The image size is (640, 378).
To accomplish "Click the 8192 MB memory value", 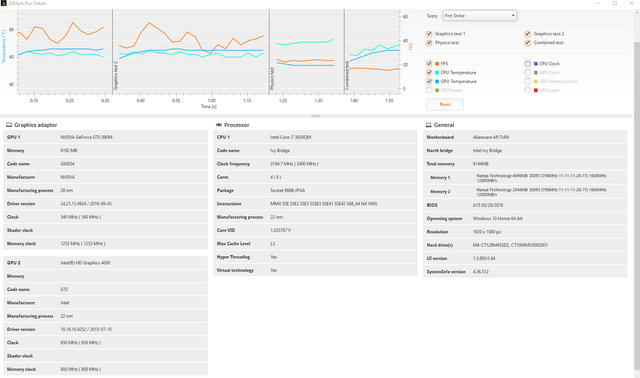I will (69, 151).
